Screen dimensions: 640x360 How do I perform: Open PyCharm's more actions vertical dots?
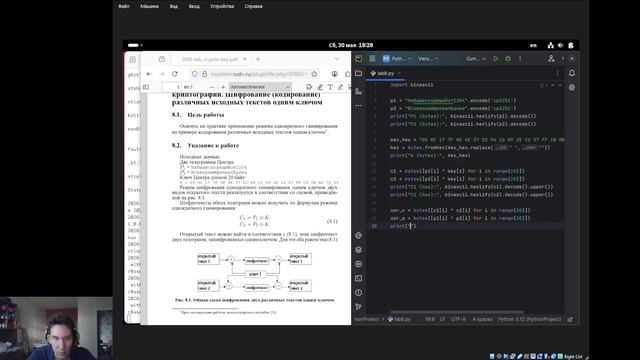point(520,59)
